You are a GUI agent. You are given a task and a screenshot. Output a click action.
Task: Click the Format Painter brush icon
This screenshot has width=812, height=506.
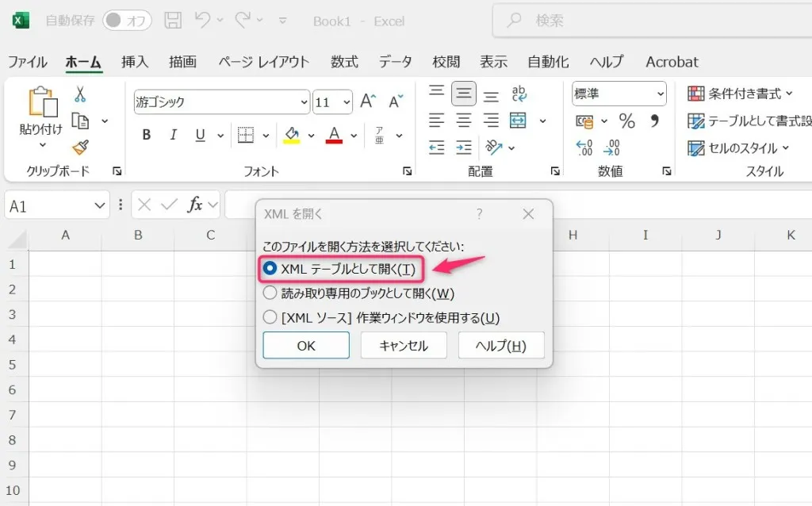click(80, 148)
